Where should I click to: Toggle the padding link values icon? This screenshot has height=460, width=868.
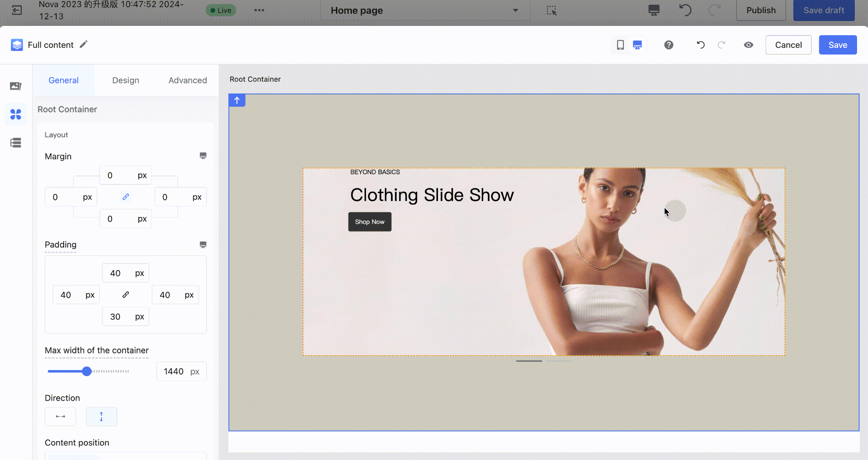(126, 295)
